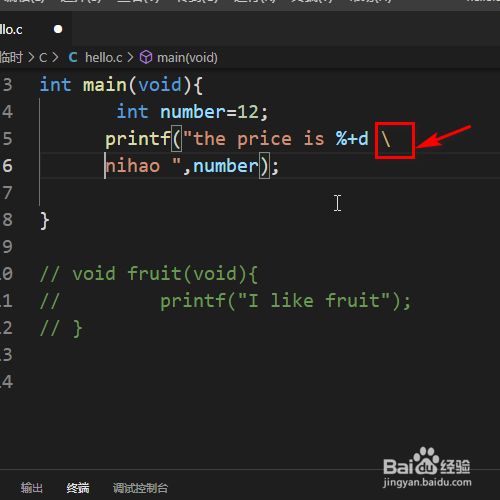Viewport: 500px width, 500px height.
Task: Switch to the 输出 panel tab
Action: coord(32,488)
